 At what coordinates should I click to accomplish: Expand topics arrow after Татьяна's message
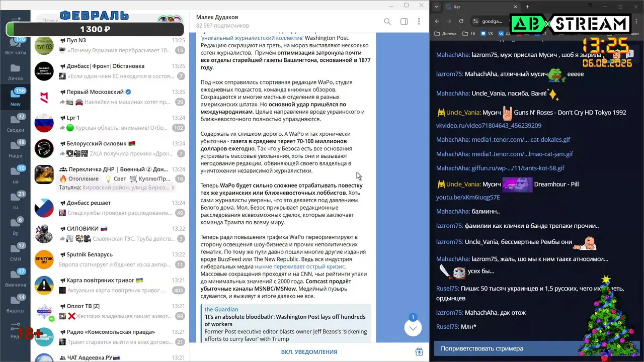click(173, 188)
